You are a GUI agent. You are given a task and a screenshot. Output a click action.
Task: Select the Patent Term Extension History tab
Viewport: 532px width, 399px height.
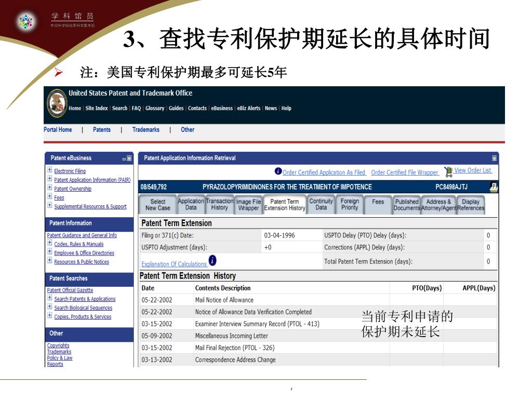[x=285, y=205]
